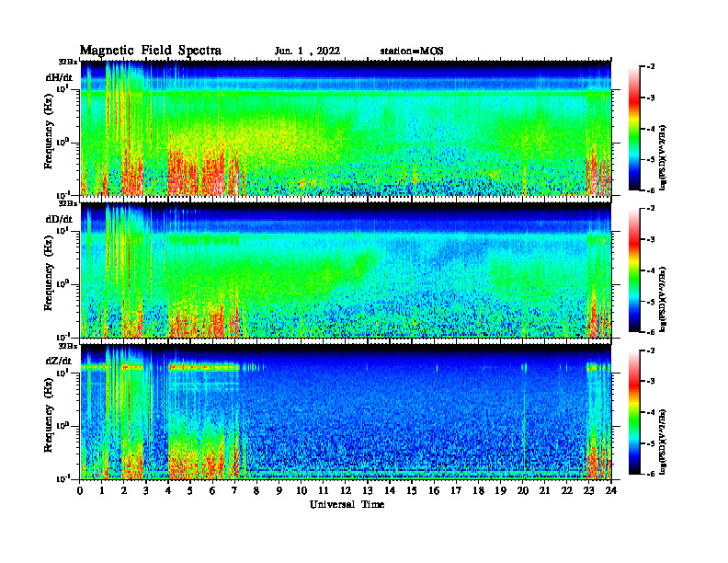This screenshot has height=563, width=728.
Task: Click hour tick label '15' on the time axis
Action: [x=413, y=490]
